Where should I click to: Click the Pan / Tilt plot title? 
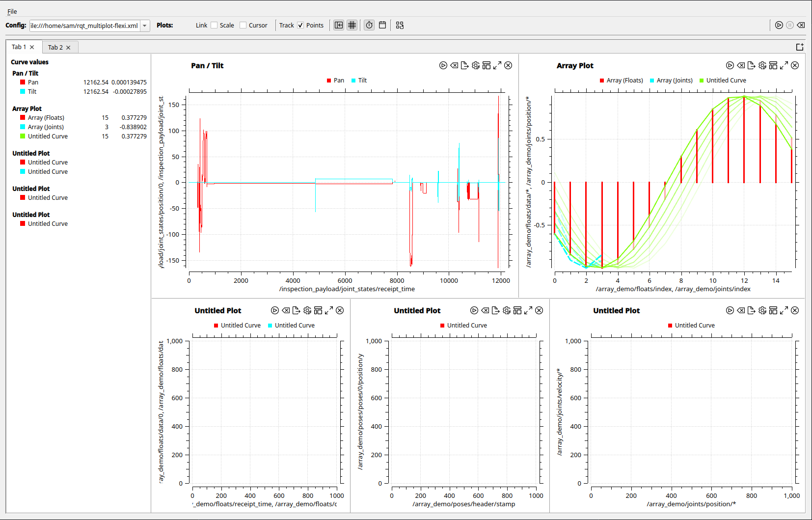(x=207, y=65)
